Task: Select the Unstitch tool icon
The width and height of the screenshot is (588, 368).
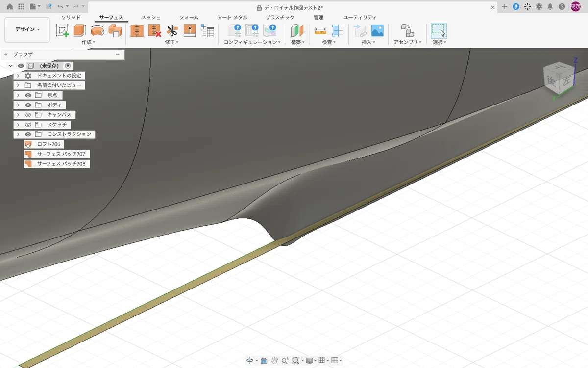Action: 154,31
